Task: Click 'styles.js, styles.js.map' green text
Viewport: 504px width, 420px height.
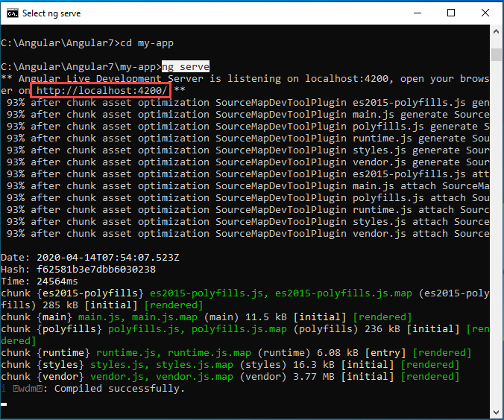Action: pos(162,365)
